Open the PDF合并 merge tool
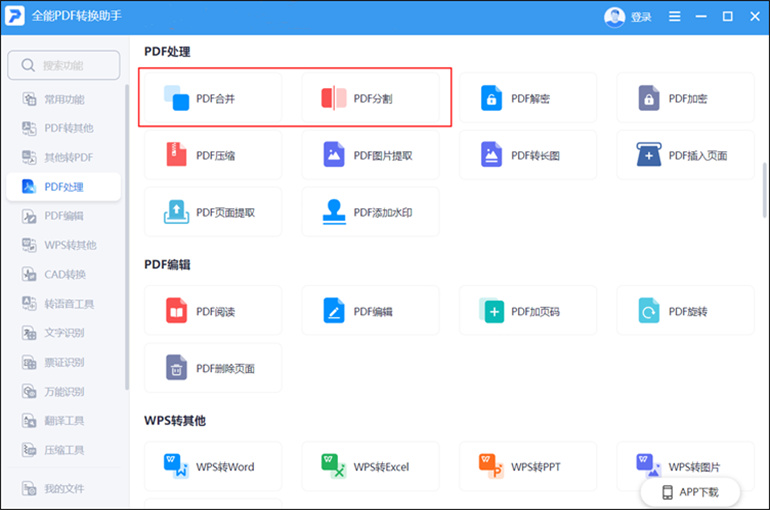 coord(213,98)
